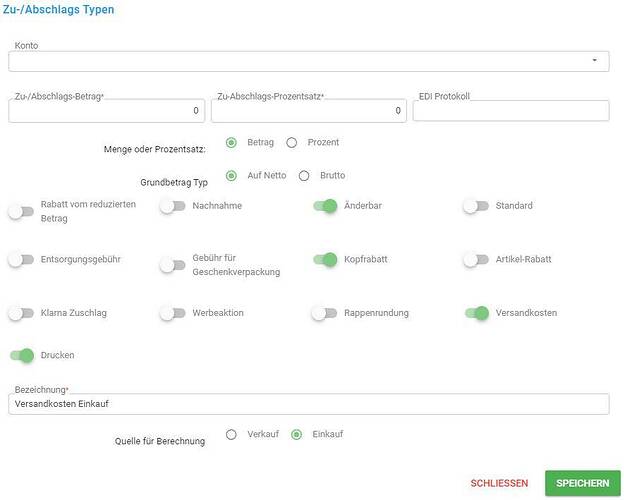
Task: Turn off the Drucken toggle
Action: click(22, 355)
